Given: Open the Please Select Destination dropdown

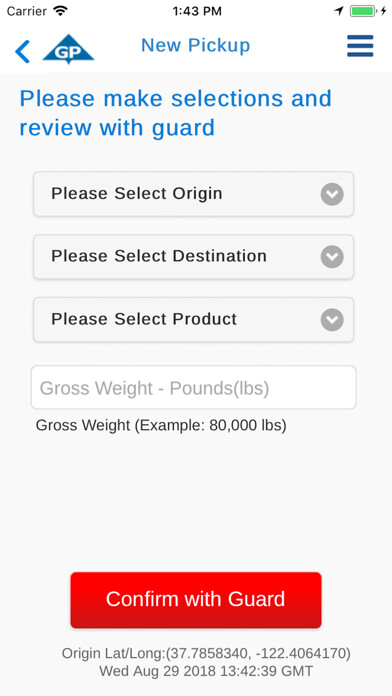Looking at the screenshot, I should pos(194,257).
